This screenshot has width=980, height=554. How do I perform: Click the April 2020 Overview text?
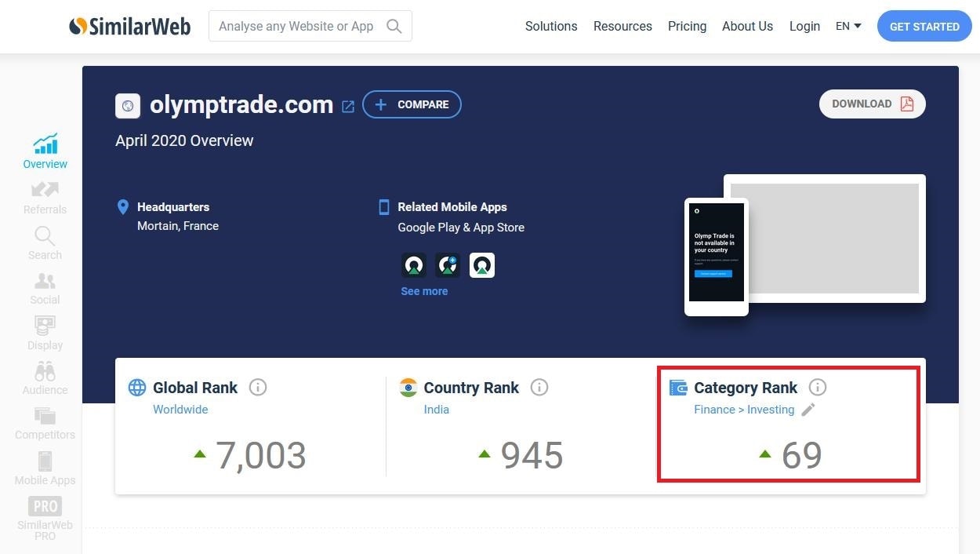[184, 141]
